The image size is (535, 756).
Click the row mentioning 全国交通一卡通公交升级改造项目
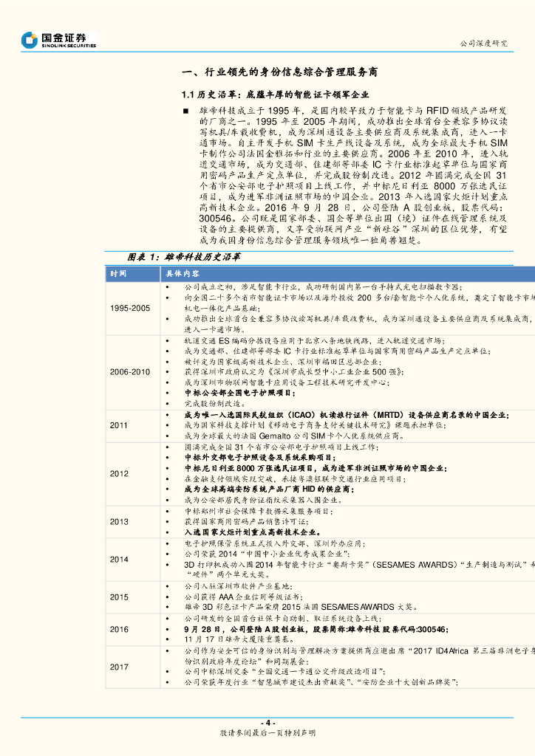[x=284, y=672]
